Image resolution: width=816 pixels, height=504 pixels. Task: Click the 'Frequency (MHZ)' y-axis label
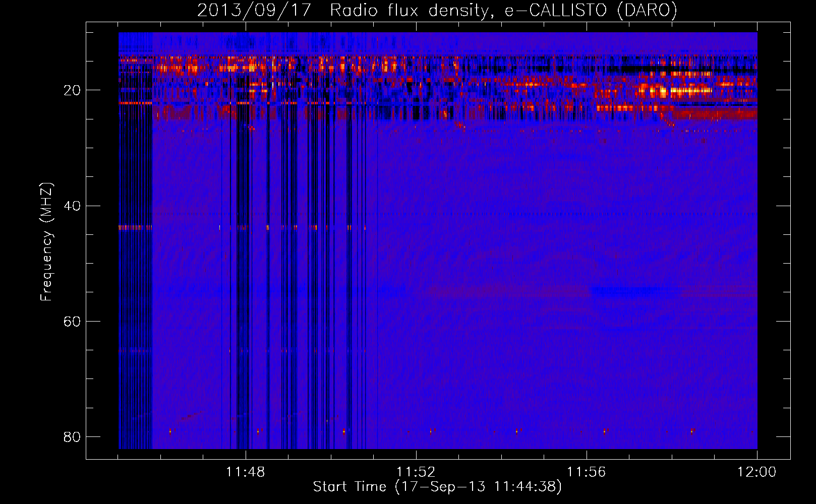pos(46,242)
